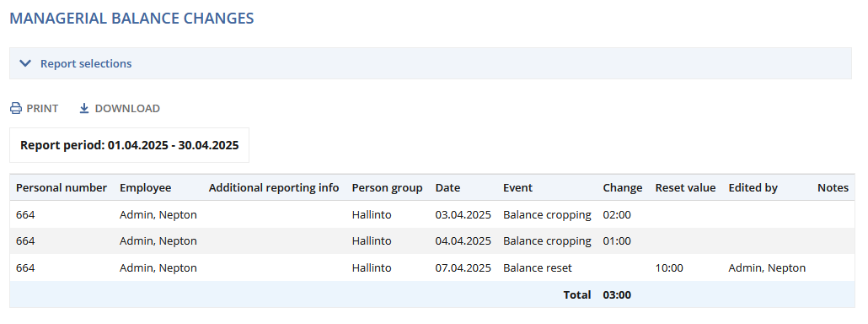Click the printer icon
The height and width of the screenshot is (324, 868).
pyautogui.click(x=16, y=109)
